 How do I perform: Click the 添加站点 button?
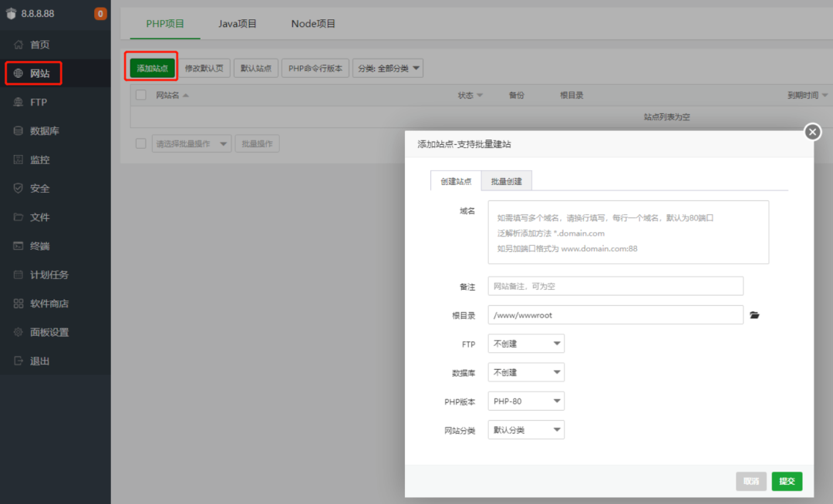(x=152, y=69)
